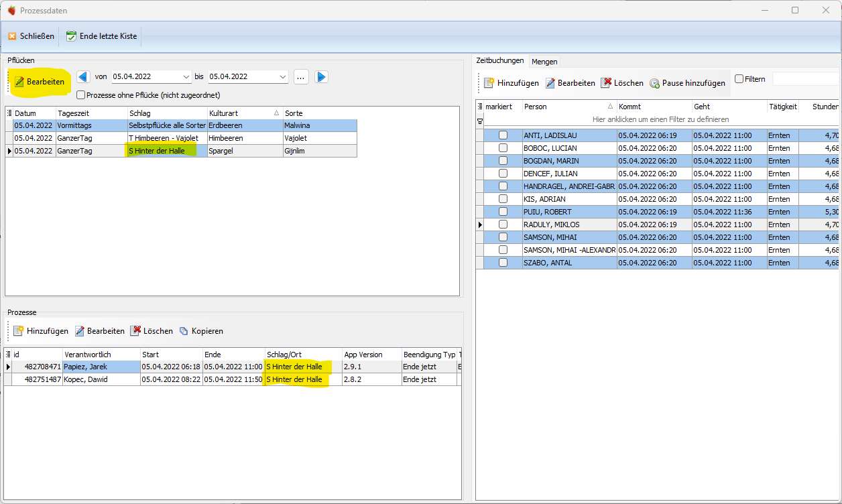Click the filter row funnel icon
This screenshot has height=504, width=842.
[480, 121]
